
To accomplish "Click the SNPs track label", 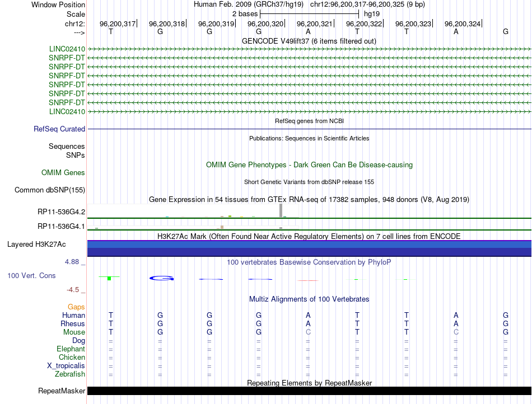I will pos(76,155).
